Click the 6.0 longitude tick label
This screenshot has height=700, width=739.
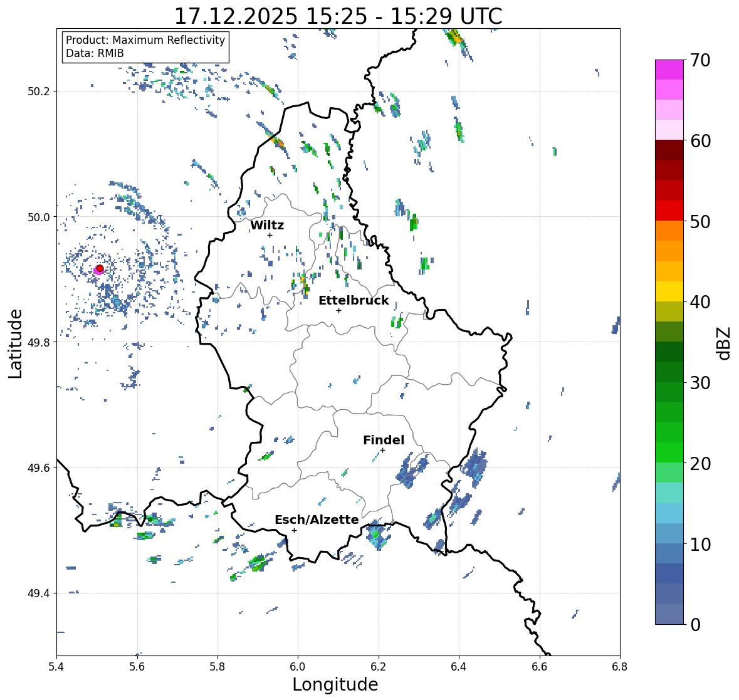(298, 667)
